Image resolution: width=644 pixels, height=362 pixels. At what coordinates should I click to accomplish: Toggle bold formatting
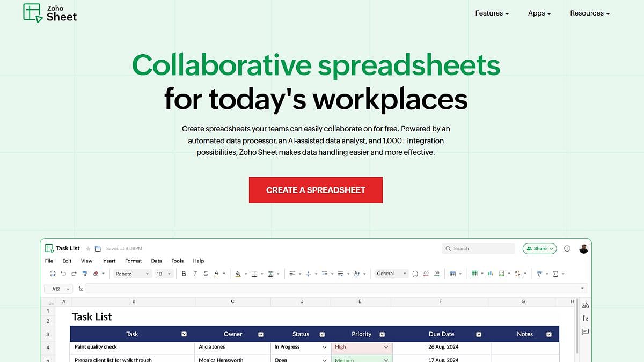(x=184, y=274)
